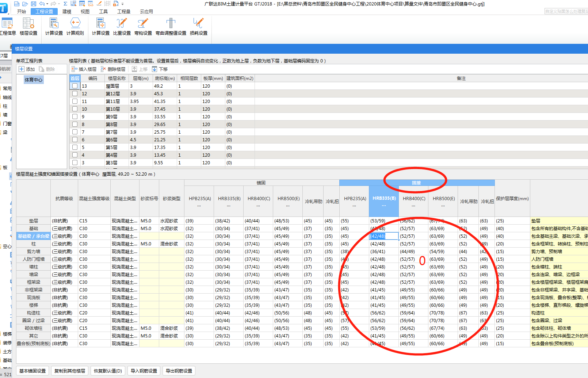Switch to the 视图 ribbon tab
The width and height of the screenshot is (588, 378).
85,11
